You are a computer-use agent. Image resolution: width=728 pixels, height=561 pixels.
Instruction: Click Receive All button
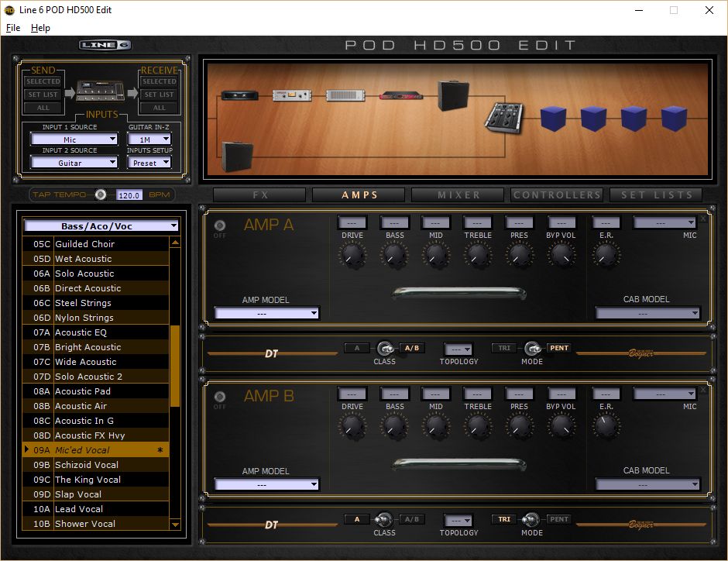[x=160, y=108]
